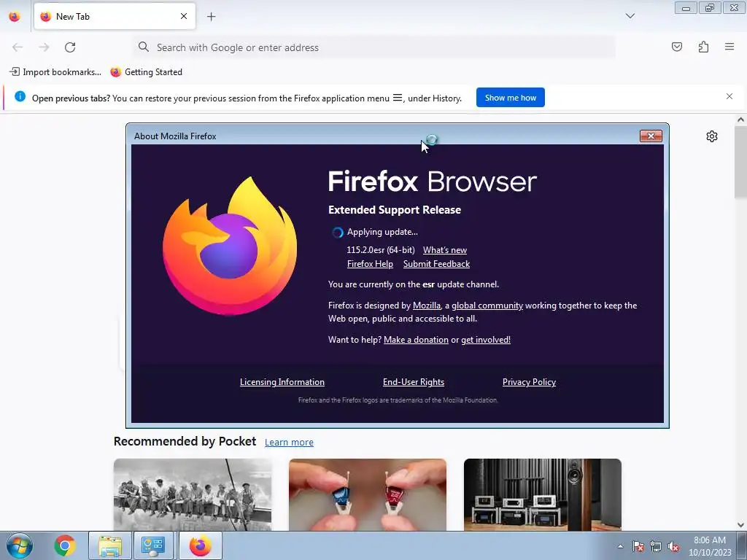Click the scrollbar down arrow

pyautogui.click(x=740, y=525)
